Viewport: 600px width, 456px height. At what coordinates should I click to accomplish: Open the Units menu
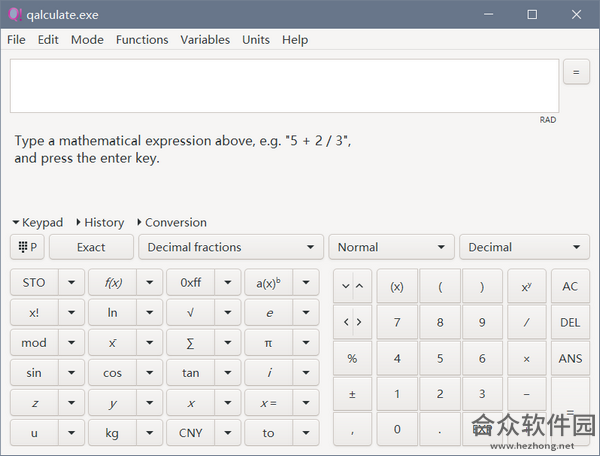pyautogui.click(x=256, y=40)
